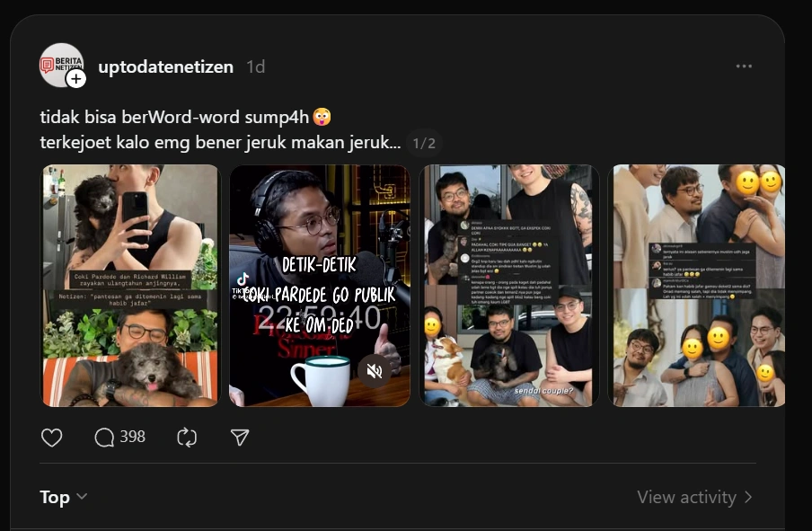Click the 1/2 carousel page indicator
The image size is (812, 531).
click(x=423, y=142)
